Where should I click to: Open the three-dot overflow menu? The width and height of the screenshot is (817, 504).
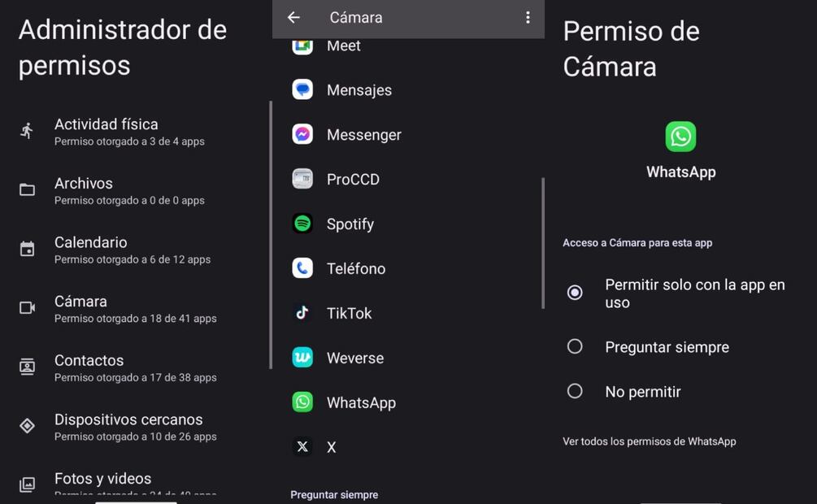[x=528, y=17]
